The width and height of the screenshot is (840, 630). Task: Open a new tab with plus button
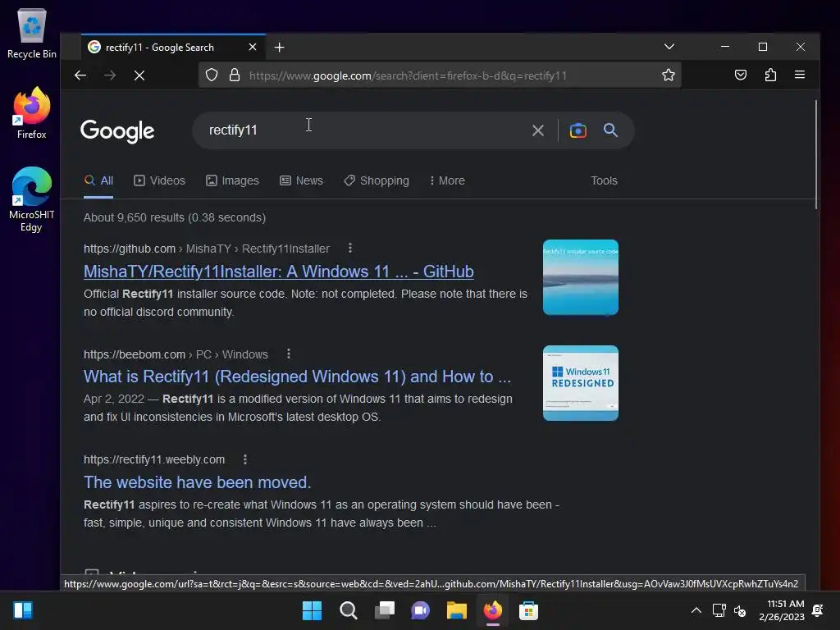[279, 47]
